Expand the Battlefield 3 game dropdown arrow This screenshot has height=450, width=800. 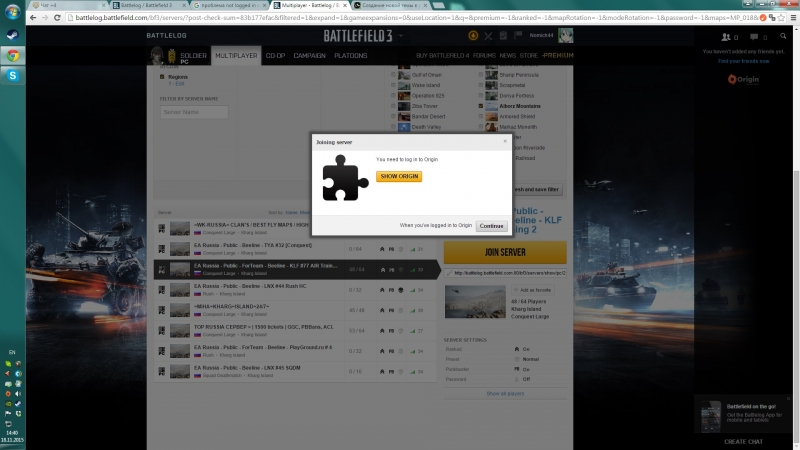(x=401, y=36)
